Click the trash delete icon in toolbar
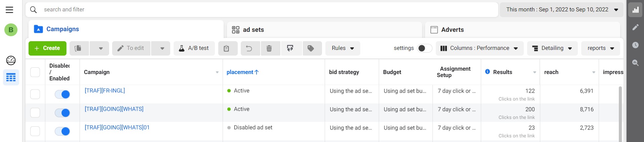Image resolution: width=644 pixels, height=142 pixels. click(x=269, y=49)
